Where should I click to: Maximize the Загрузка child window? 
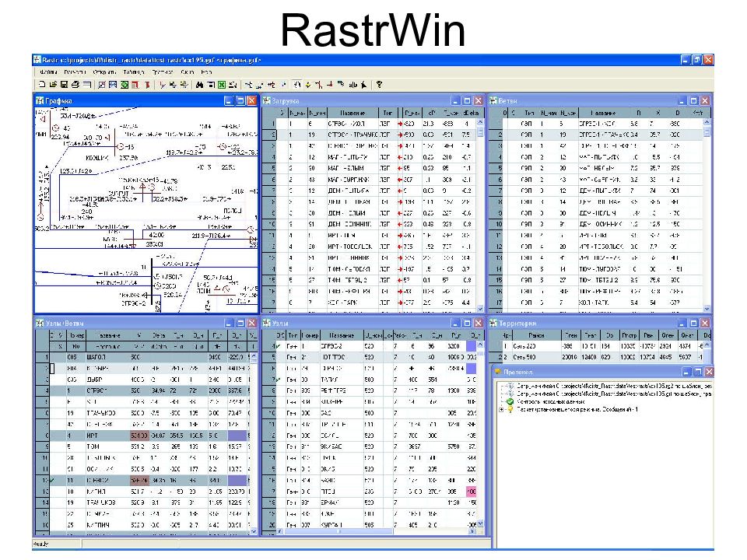[x=467, y=100]
